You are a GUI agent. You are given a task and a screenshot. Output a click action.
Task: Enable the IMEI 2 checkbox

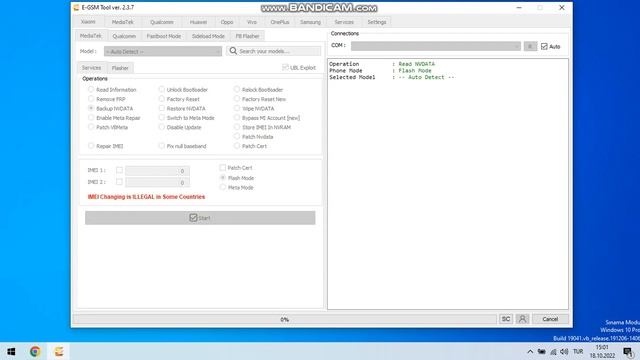coord(119,182)
